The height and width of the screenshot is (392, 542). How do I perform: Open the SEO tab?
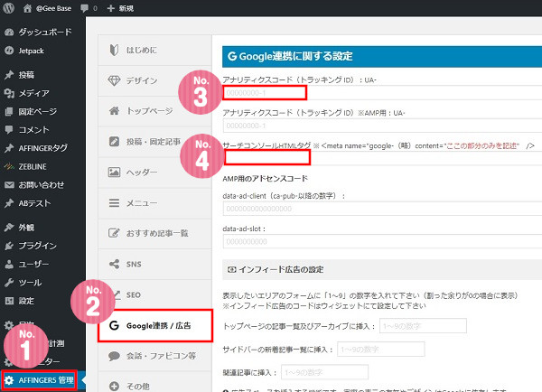click(154, 294)
